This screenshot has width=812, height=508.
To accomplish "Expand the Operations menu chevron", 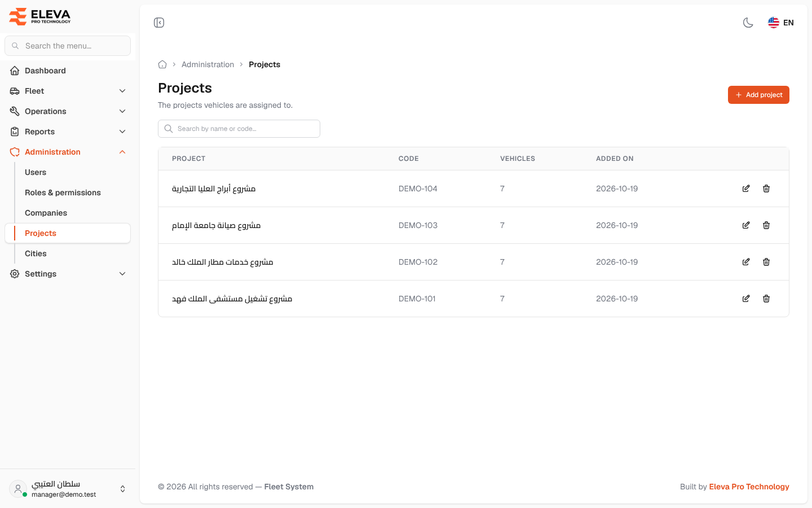I will (122, 111).
